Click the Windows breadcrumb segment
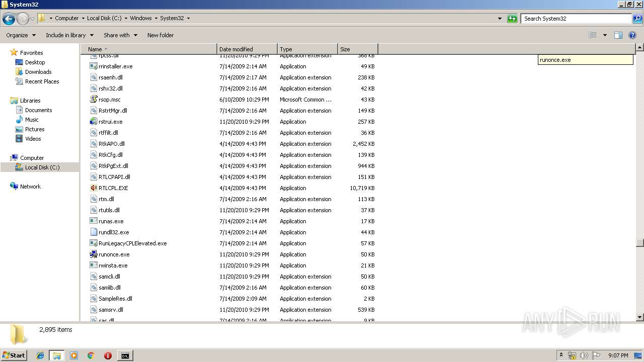644x362 pixels. tap(141, 18)
